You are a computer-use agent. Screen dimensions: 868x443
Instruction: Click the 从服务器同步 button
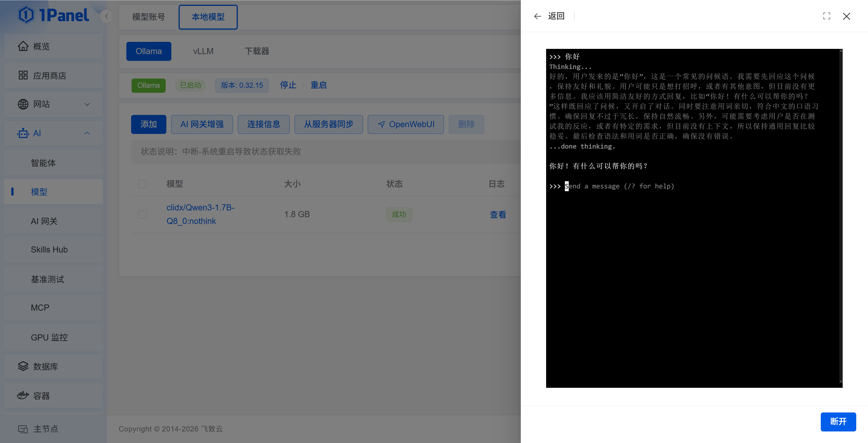tap(328, 124)
